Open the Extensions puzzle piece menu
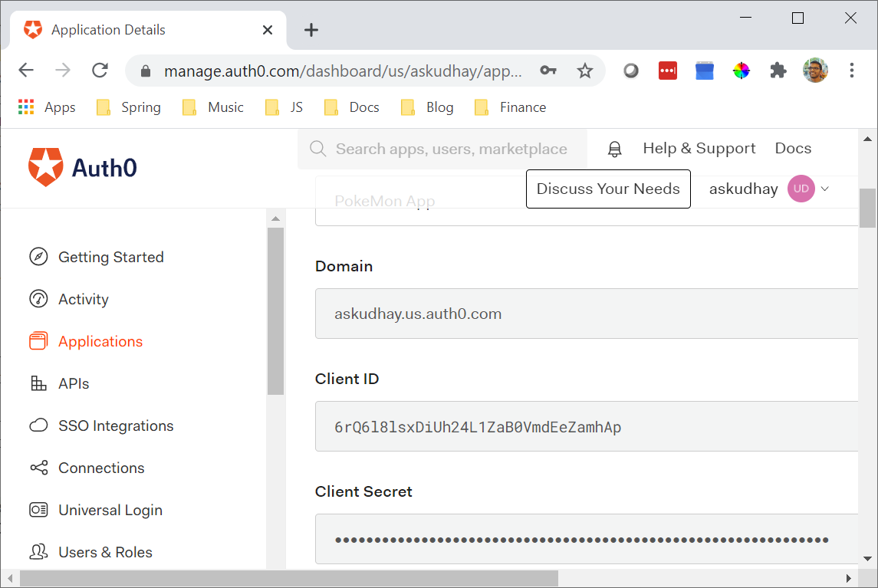878x588 pixels. [778, 71]
